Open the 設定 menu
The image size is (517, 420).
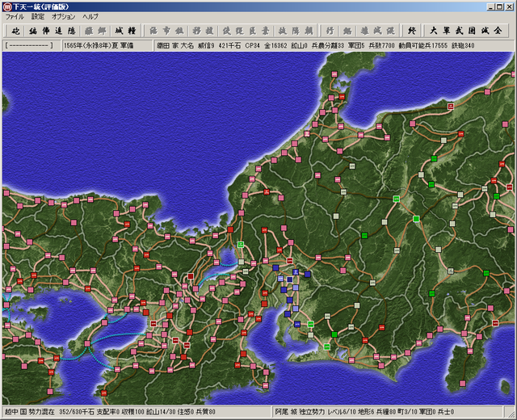[x=38, y=16]
